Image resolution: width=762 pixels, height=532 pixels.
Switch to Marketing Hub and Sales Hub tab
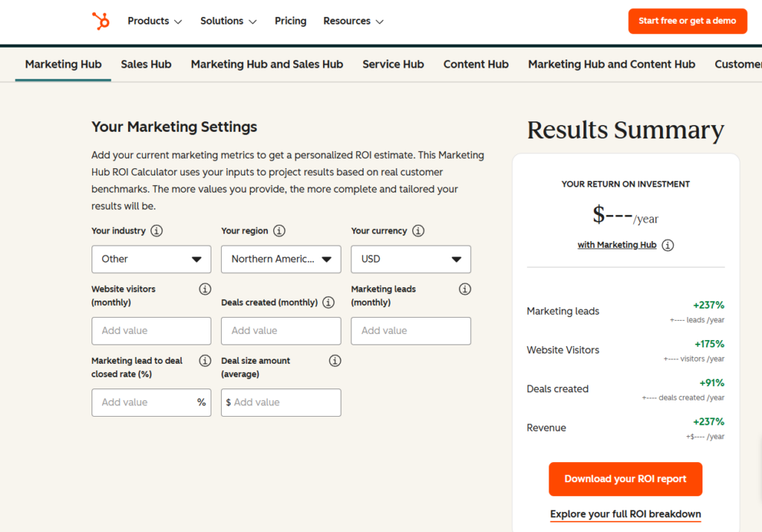pos(267,64)
